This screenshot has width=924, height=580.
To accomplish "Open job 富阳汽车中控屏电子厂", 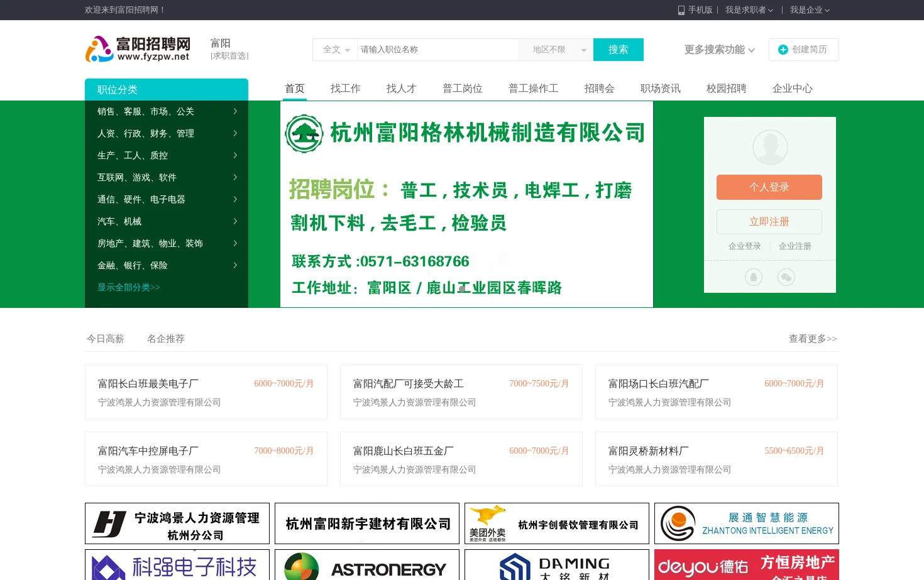I will [148, 451].
